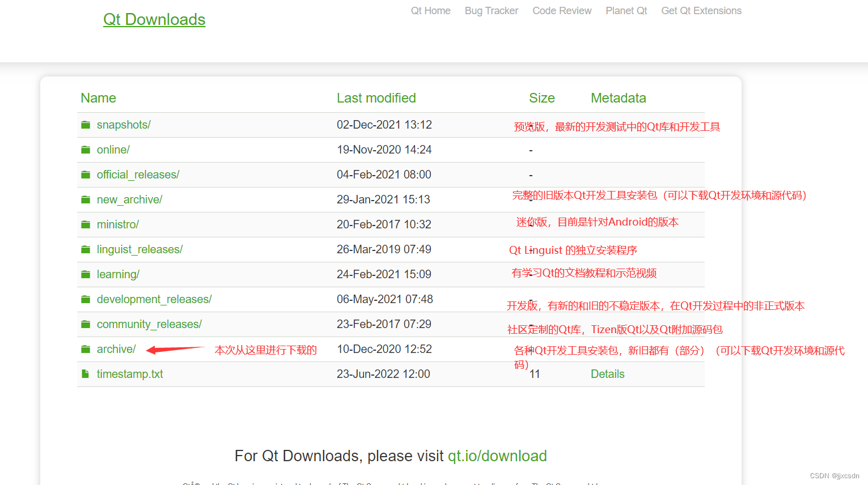The height and width of the screenshot is (485, 868).
Task: Click the Details metadata link
Action: 608,374
